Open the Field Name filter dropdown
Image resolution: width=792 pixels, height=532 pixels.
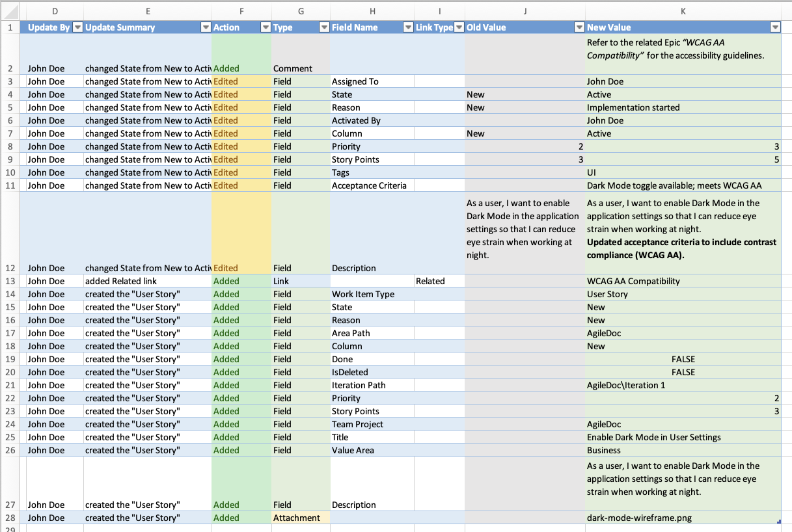[x=408, y=27]
